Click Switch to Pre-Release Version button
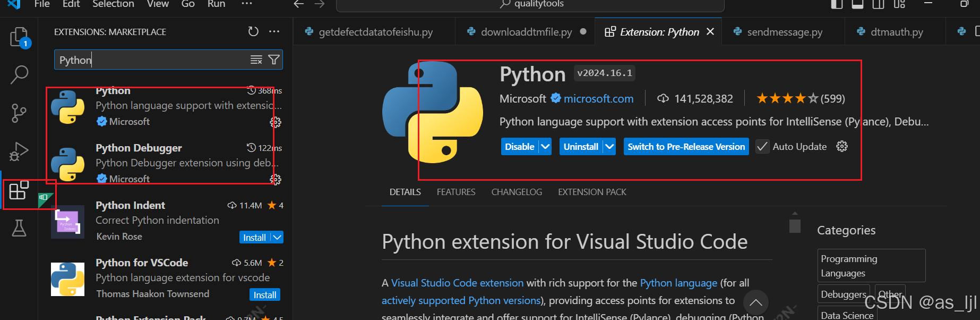The height and width of the screenshot is (320, 980). 686,147
